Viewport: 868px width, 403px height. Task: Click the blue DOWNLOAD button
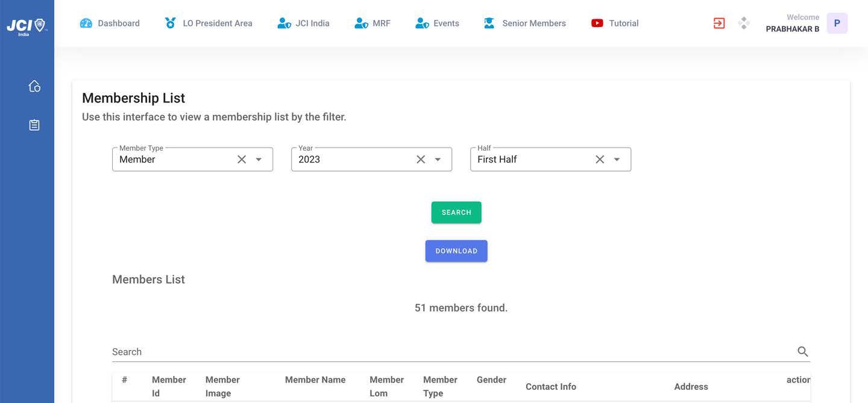tap(456, 251)
